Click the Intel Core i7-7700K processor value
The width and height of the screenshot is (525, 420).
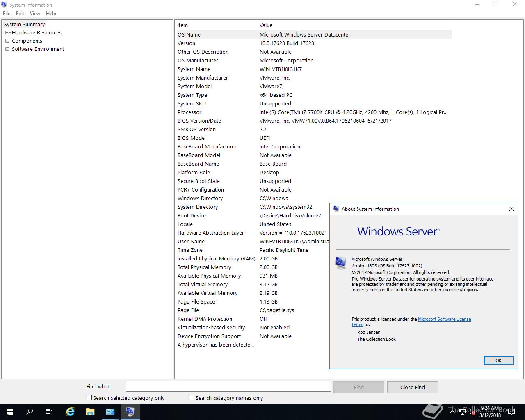[x=354, y=112]
